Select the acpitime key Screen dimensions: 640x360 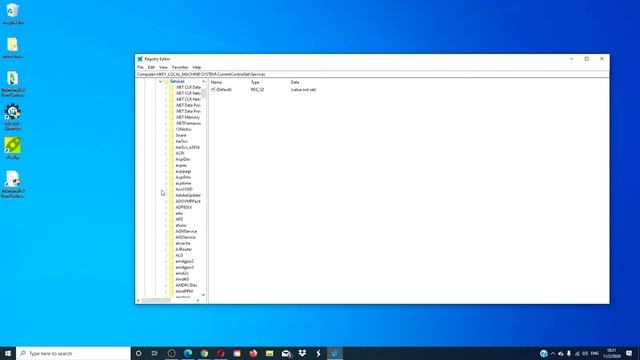(183, 184)
